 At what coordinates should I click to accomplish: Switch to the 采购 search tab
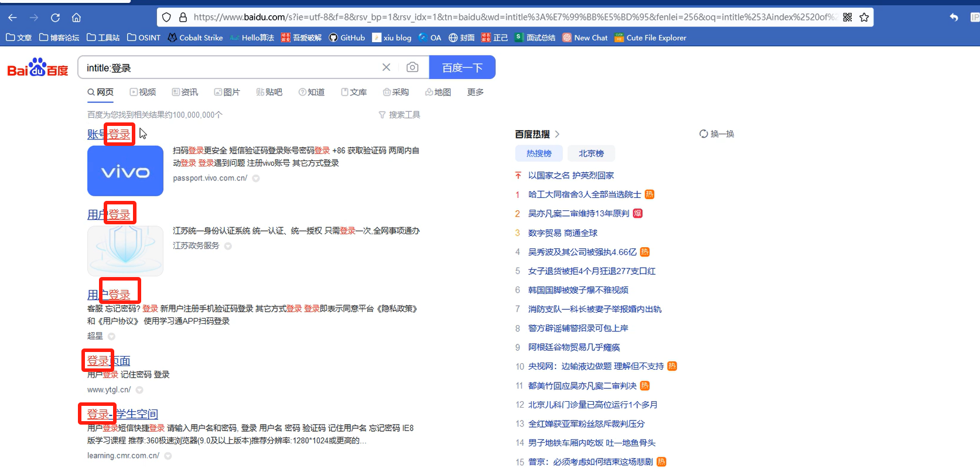[x=396, y=92]
